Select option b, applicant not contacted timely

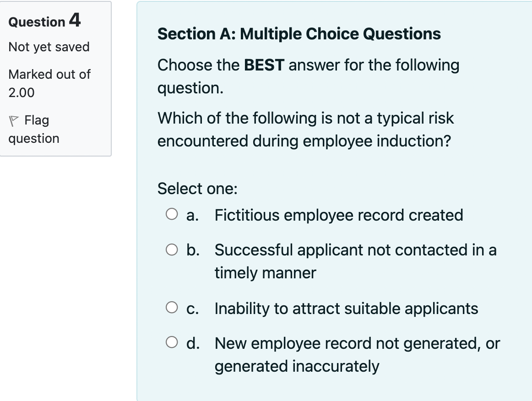[172, 249]
